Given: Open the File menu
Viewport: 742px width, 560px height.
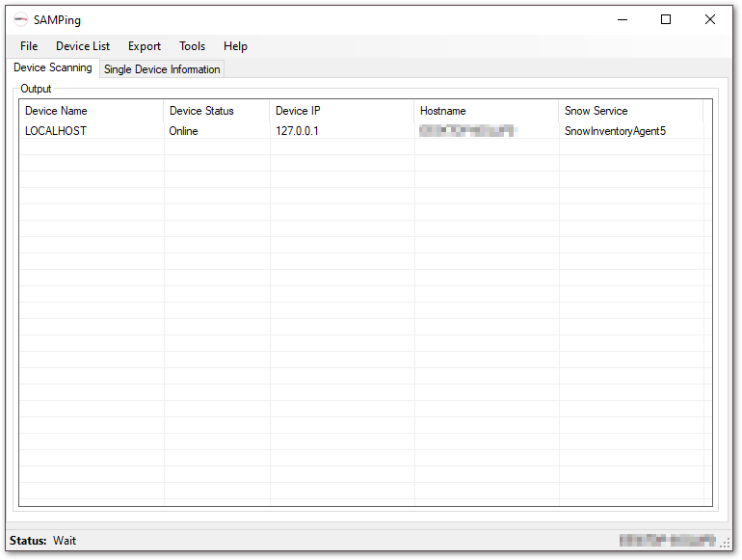Looking at the screenshot, I should click(29, 46).
